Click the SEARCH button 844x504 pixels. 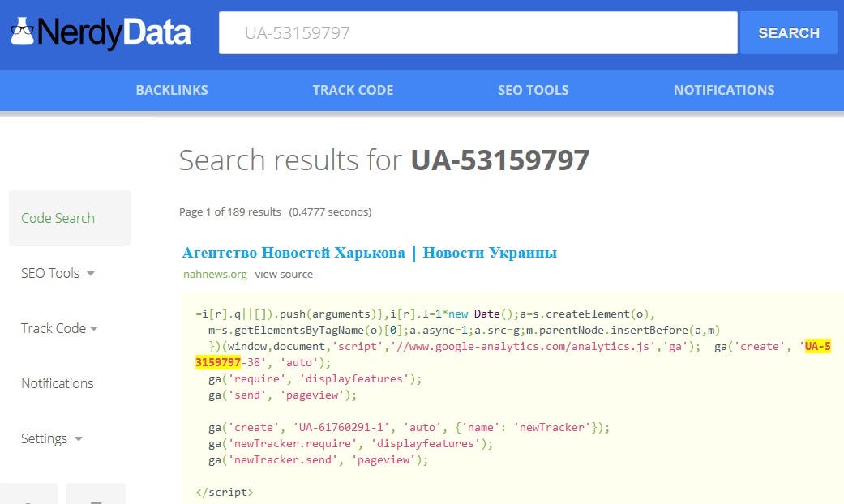789,32
